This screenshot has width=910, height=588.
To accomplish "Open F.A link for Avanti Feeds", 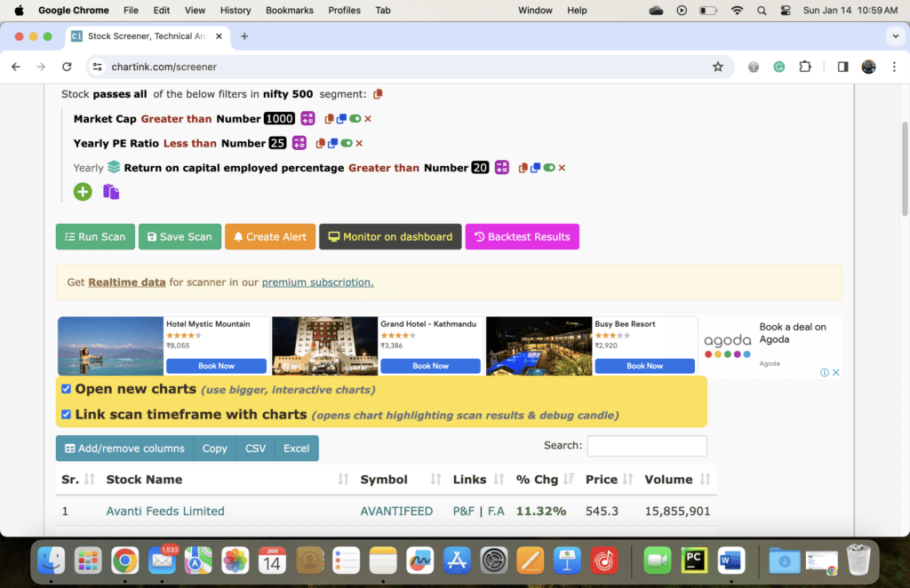I will pyautogui.click(x=496, y=511).
